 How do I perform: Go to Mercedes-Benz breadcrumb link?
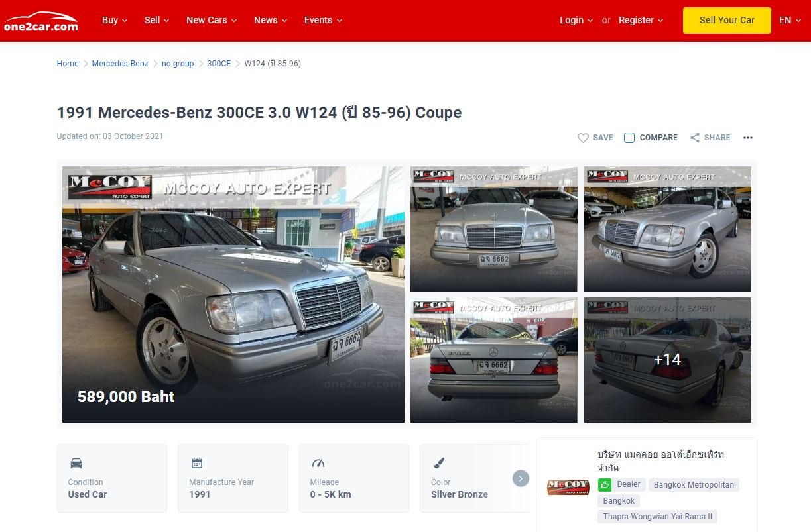click(x=120, y=64)
